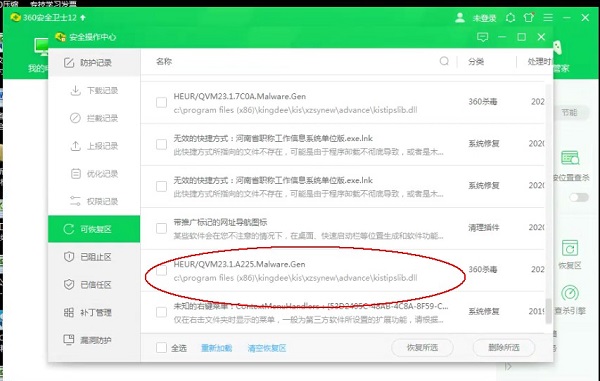Click the 分类 column header
This screenshot has width=600, height=381.
[476, 61]
